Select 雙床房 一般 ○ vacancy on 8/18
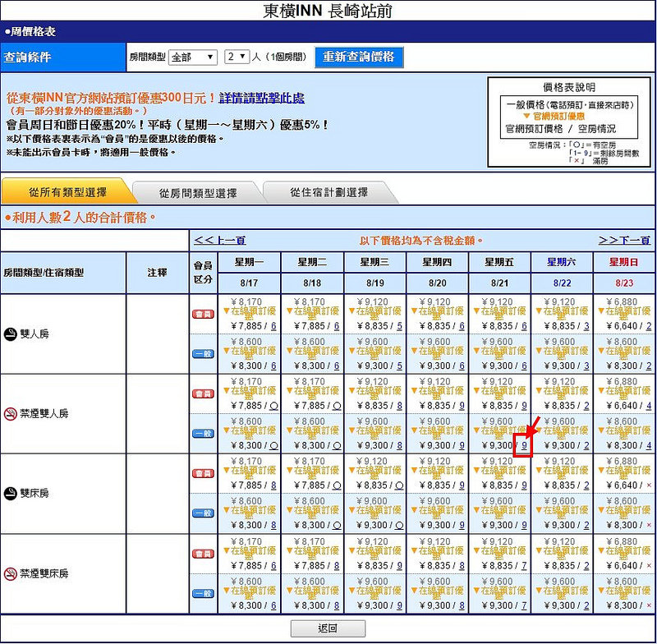657x644 pixels. point(337,526)
